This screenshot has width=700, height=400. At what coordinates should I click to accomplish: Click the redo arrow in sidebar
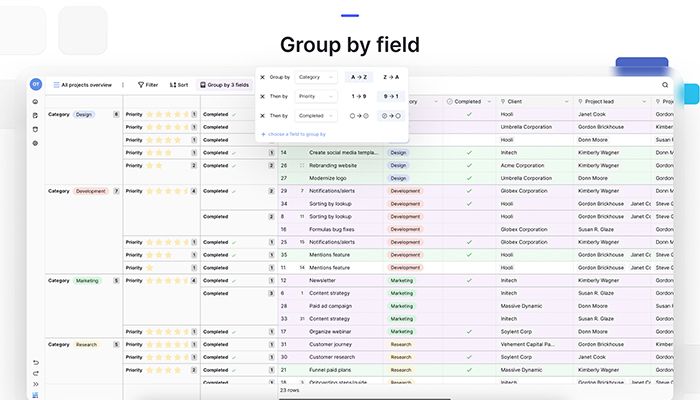(36, 372)
